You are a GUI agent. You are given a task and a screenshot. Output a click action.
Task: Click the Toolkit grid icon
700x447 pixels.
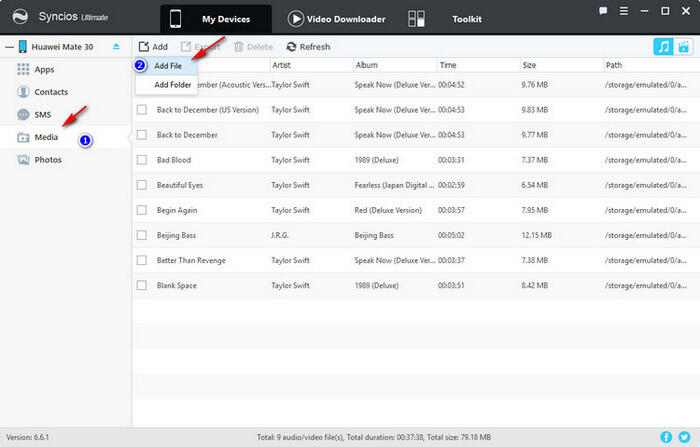point(417,19)
